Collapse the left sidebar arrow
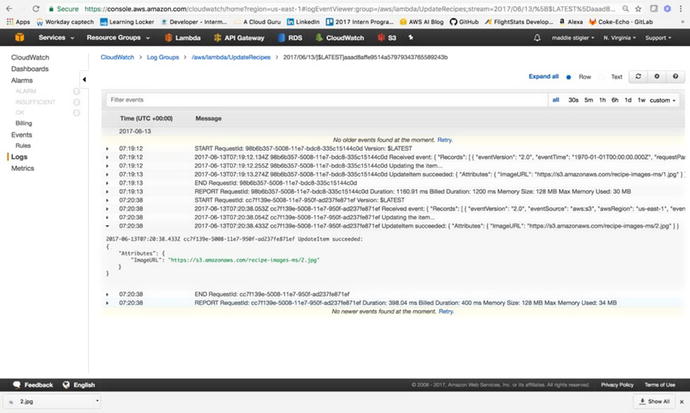This screenshot has width=690, height=413. click(x=84, y=80)
